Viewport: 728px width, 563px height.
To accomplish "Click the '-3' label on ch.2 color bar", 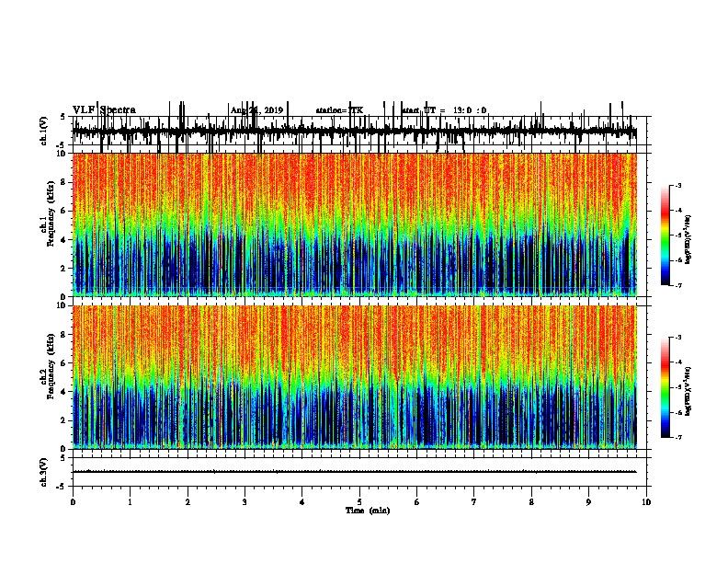I will point(677,338).
